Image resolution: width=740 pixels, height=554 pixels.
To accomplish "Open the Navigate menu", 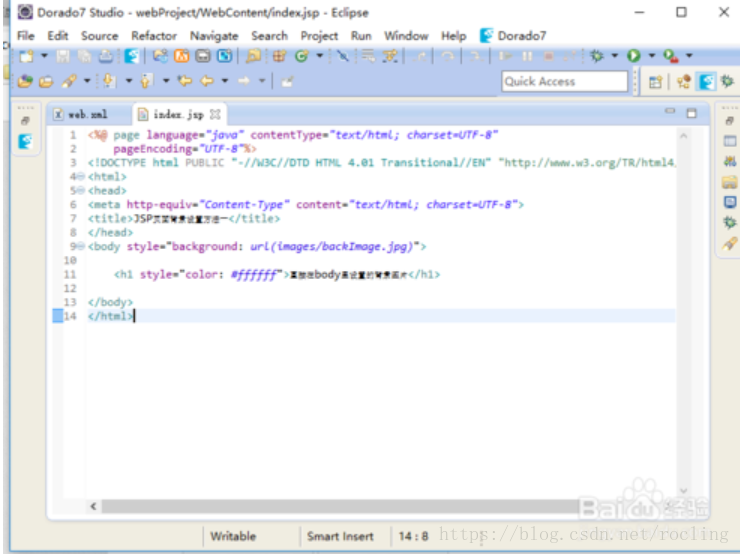I will [214, 36].
